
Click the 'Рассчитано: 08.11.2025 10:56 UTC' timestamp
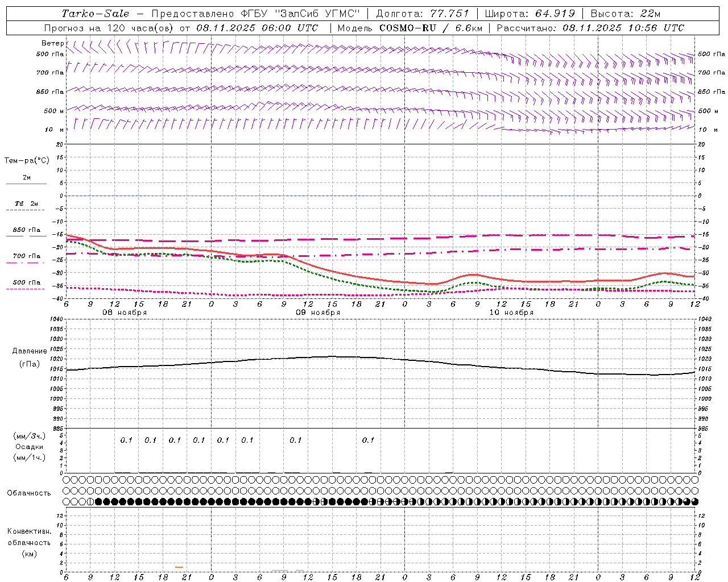590,28
